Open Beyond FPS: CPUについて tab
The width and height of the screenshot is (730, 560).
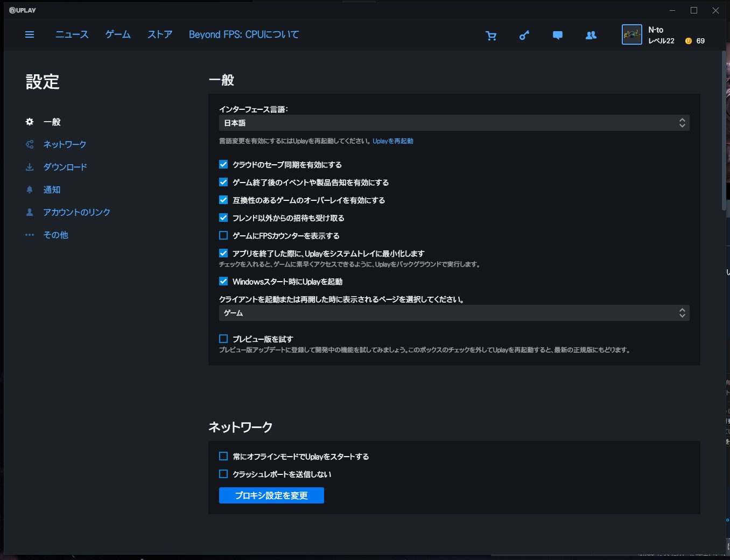pos(244,34)
